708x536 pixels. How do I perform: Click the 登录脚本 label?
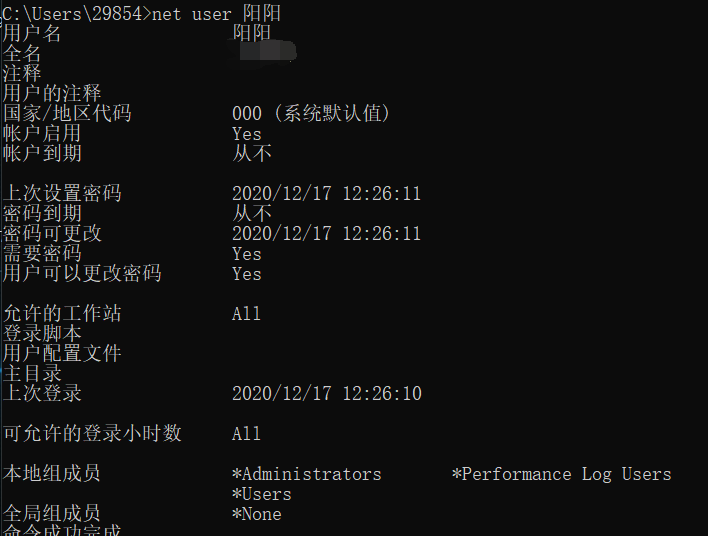42,334
